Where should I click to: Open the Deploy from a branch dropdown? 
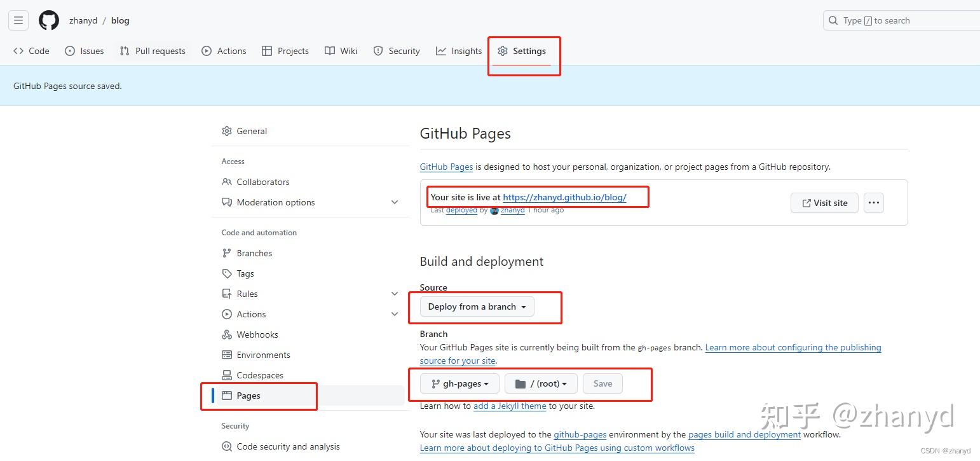(475, 306)
